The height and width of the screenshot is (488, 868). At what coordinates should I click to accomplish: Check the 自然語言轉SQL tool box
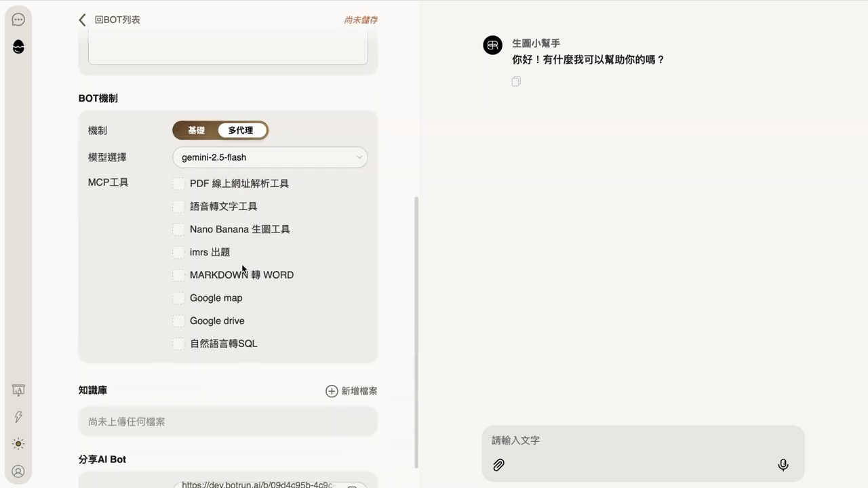178,344
